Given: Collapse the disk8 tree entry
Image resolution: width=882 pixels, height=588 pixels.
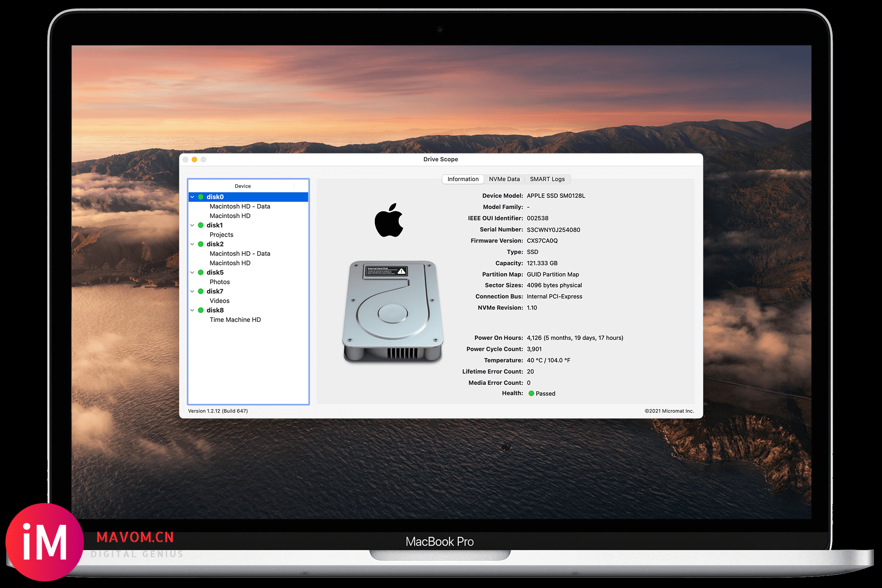Looking at the screenshot, I should [x=192, y=310].
